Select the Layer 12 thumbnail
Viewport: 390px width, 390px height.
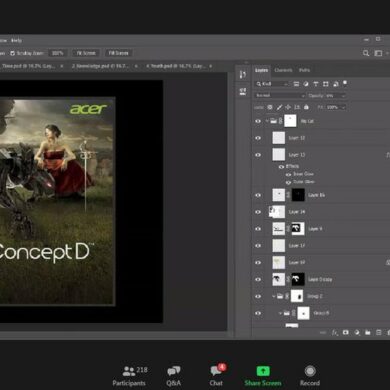279,138
